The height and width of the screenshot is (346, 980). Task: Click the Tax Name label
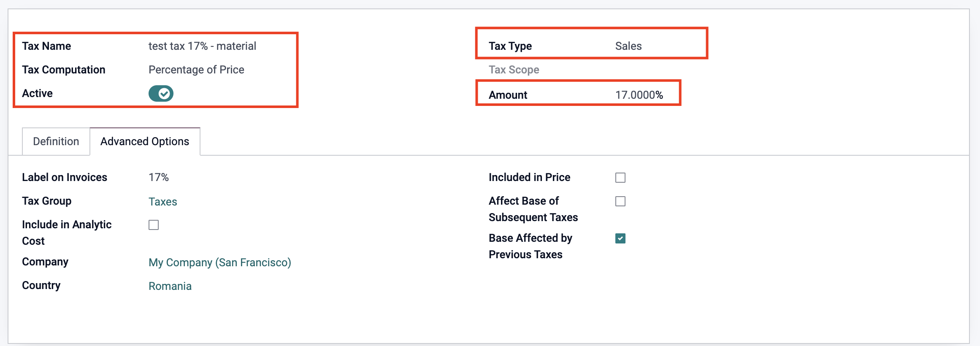tap(46, 46)
